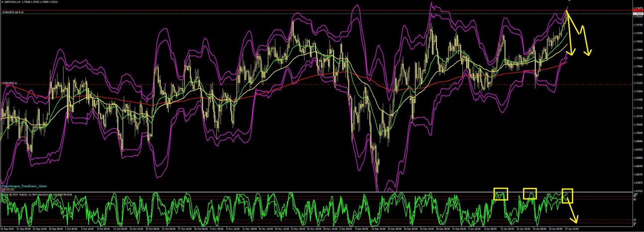The width and height of the screenshot is (644, 232).
Task: Select the GBPCADm,H4 chart title text
Action: [x=12, y=2]
